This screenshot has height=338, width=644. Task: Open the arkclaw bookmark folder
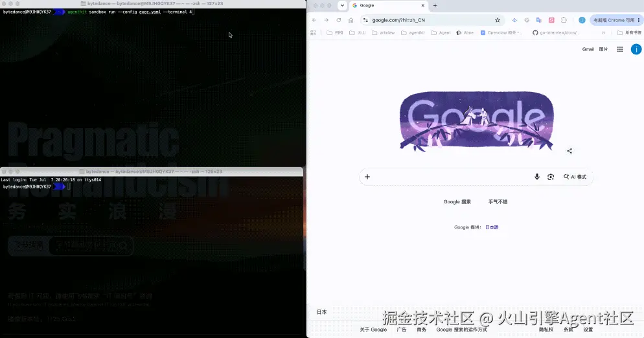tap(383, 33)
